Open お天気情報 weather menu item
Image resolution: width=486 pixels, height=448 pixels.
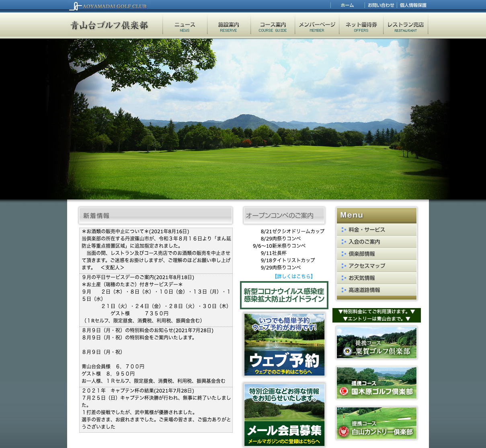click(361, 278)
